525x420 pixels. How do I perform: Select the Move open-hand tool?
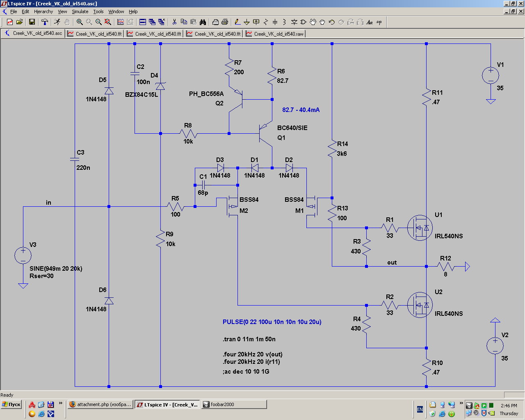[313, 22]
